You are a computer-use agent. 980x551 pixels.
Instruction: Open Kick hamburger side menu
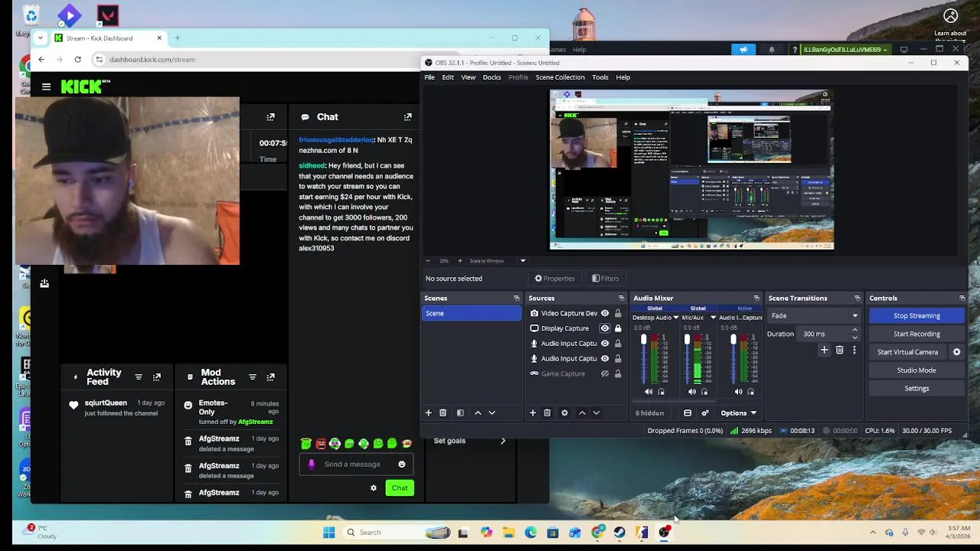tap(46, 86)
